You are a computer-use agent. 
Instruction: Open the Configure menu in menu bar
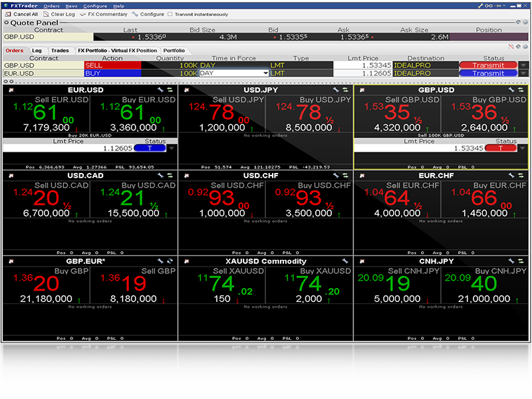click(x=95, y=6)
